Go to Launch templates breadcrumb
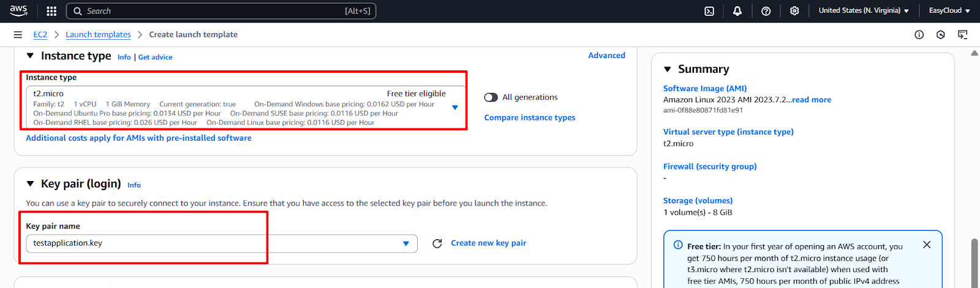Screen dimensions: 980x288 (x=98, y=35)
